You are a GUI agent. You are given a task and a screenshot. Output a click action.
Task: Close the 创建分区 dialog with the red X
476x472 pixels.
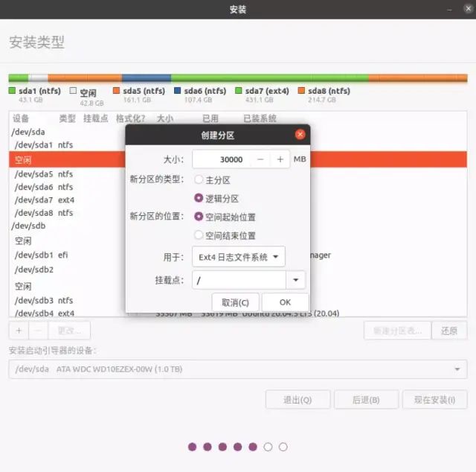pos(300,135)
